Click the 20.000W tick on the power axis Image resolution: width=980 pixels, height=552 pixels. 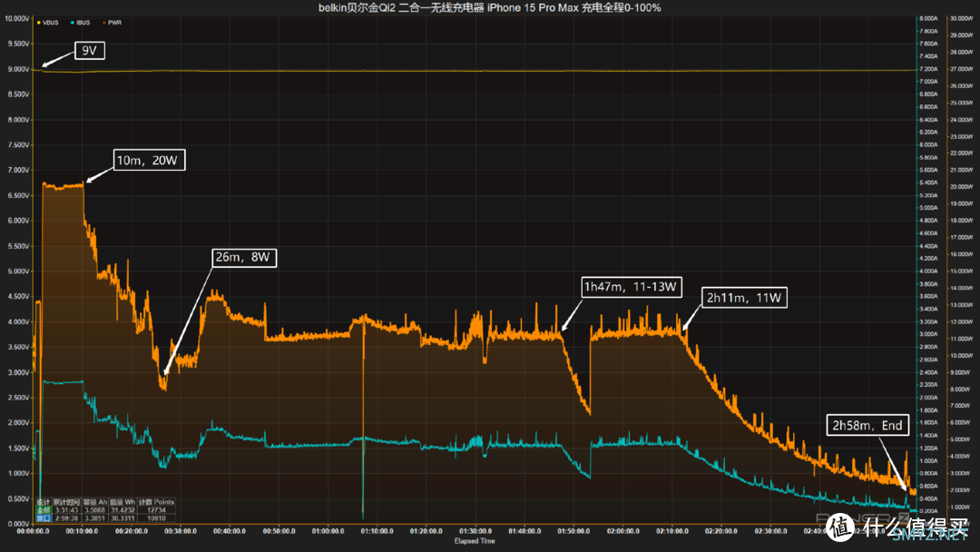[961, 187]
